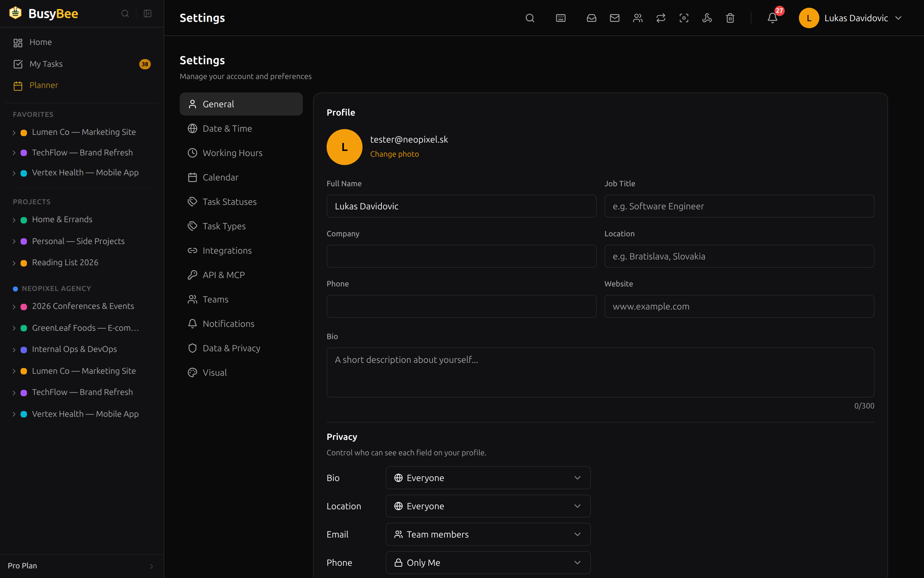Open Teams settings tab
Image resolution: width=924 pixels, height=578 pixels.
241,299
